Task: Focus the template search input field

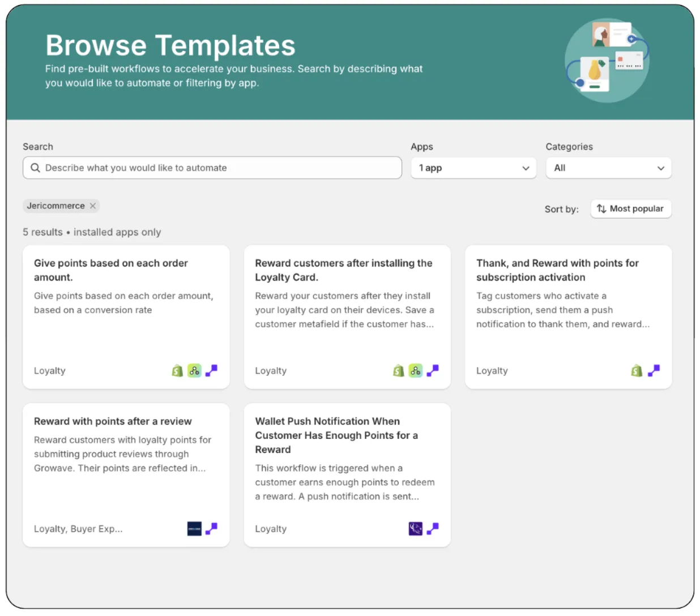Action: [221, 168]
